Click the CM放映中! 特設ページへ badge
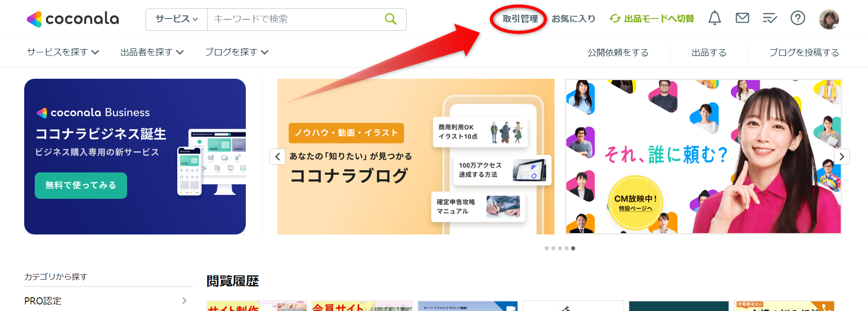The width and height of the screenshot is (868, 311). (635, 203)
